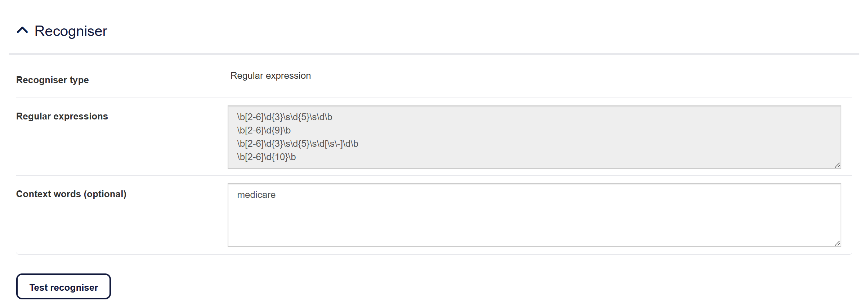Collapse the Recogniser section chevron

coord(22,31)
